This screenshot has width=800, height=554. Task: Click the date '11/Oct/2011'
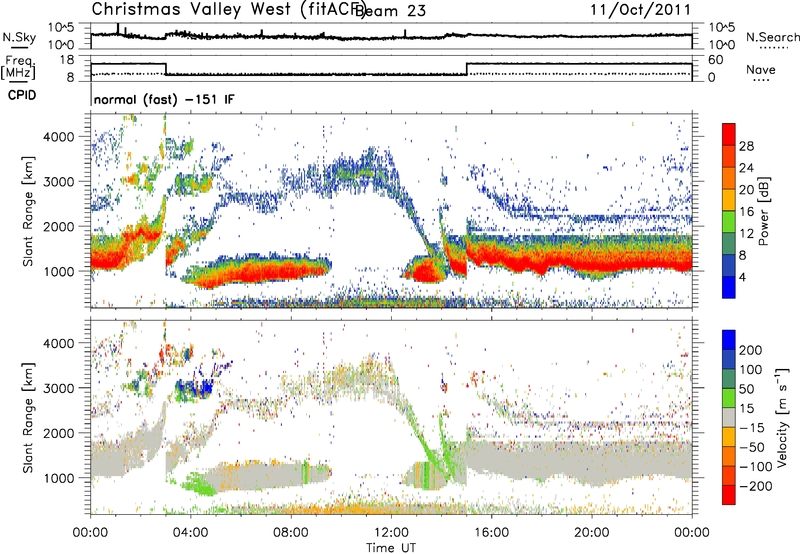click(x=640, y=9)
